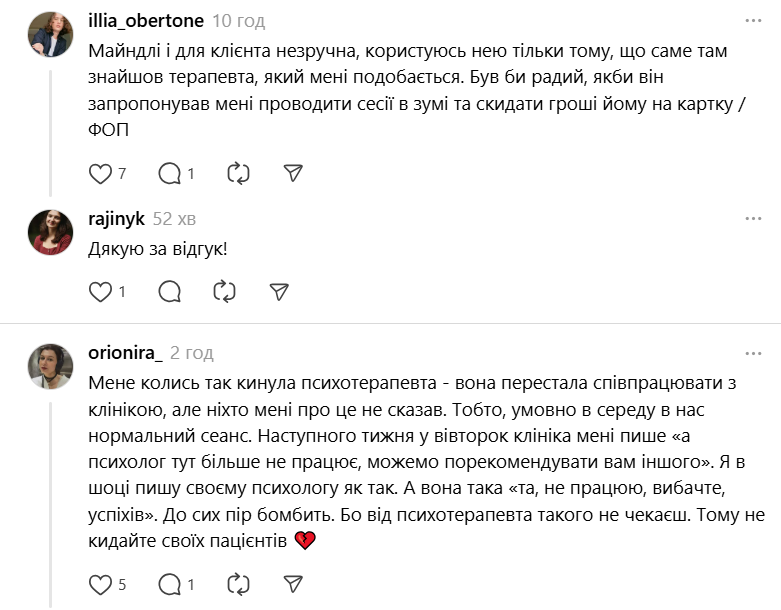
Task: Repost illia_obertone's comment
Action: [238, 173]
